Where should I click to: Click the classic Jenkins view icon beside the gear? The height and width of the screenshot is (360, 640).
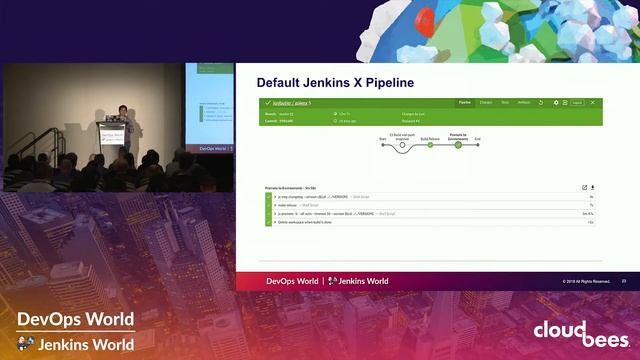tap(565, 103)
